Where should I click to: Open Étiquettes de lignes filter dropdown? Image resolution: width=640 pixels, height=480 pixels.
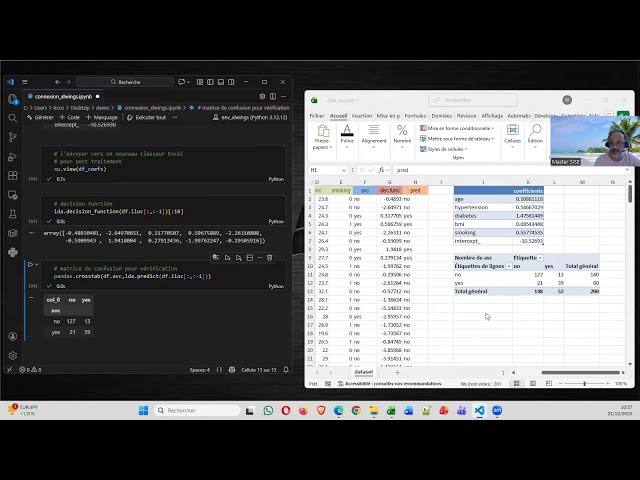(x=509, y=266)
